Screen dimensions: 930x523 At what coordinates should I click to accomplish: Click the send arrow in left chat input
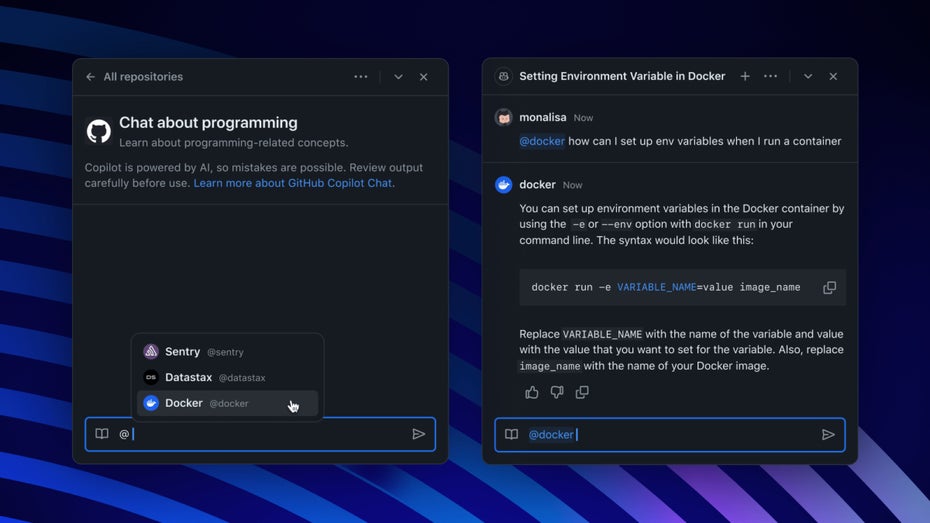[x=419, y=434]
